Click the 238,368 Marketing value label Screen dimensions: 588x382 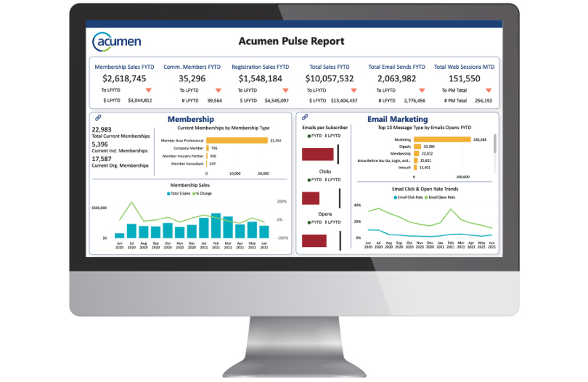click(x=480, y=139)
